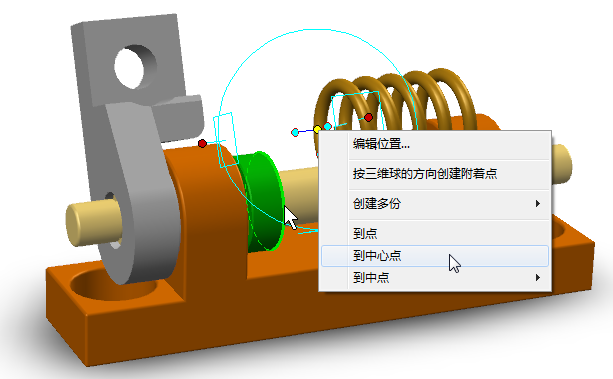This screenshot has height=379, width=613.
Task: Click red triball handle above the orange bearing
Action: [202, 144]
